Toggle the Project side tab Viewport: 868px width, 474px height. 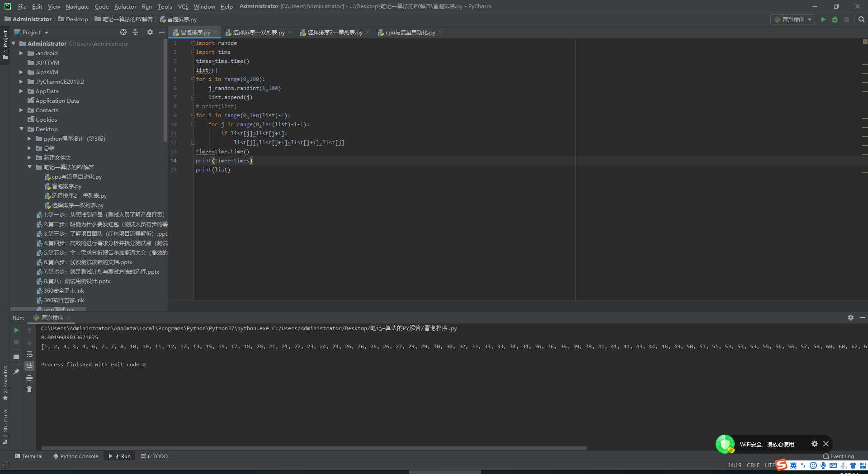[5, 45]
